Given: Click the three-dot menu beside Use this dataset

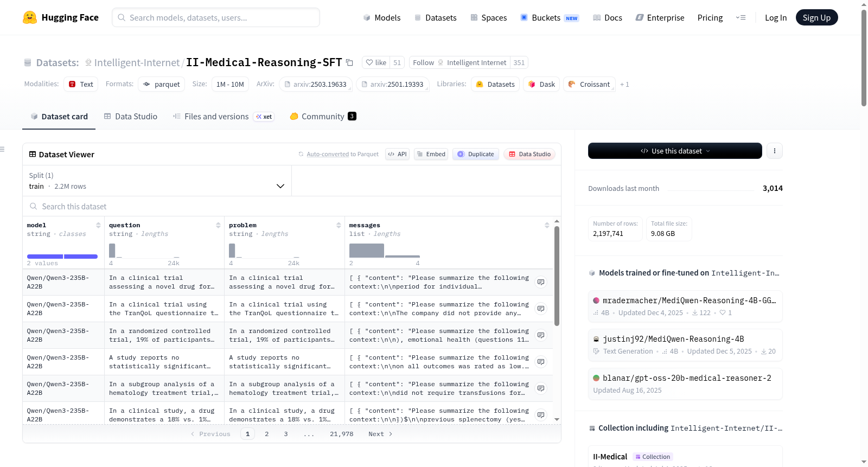Looking at the screenshot, I should pos(775,151).
